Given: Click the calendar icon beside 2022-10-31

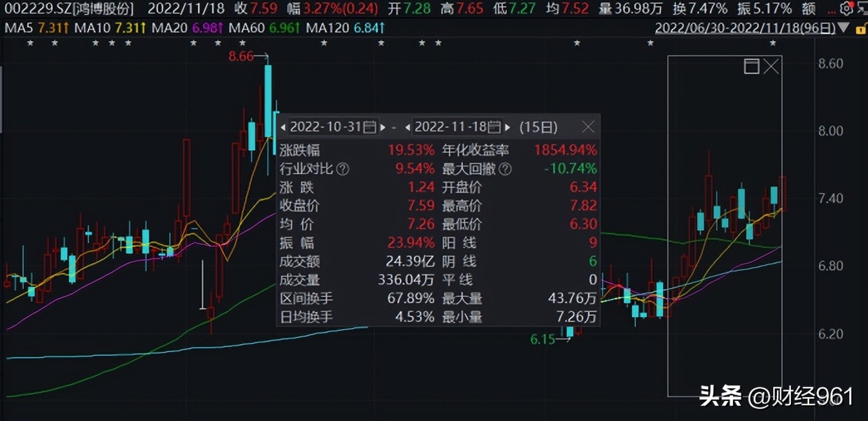Looking at the screenshot, I should point(369,127).
